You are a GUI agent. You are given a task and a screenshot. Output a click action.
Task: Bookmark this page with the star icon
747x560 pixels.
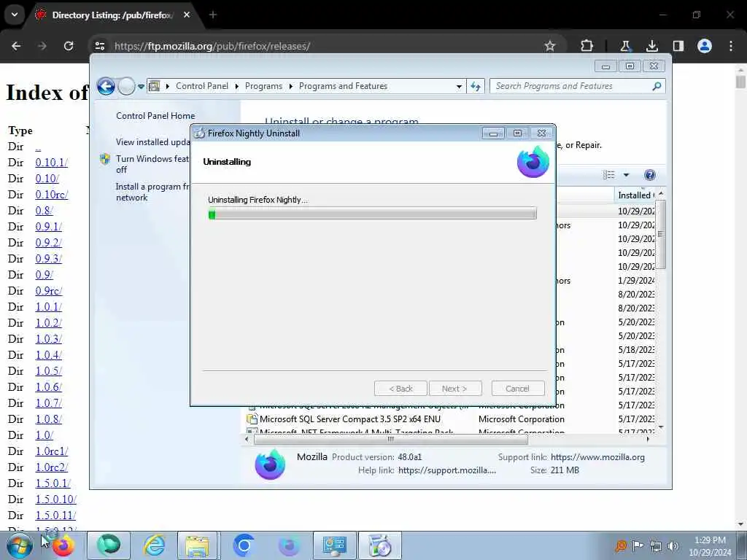point(550,46)
